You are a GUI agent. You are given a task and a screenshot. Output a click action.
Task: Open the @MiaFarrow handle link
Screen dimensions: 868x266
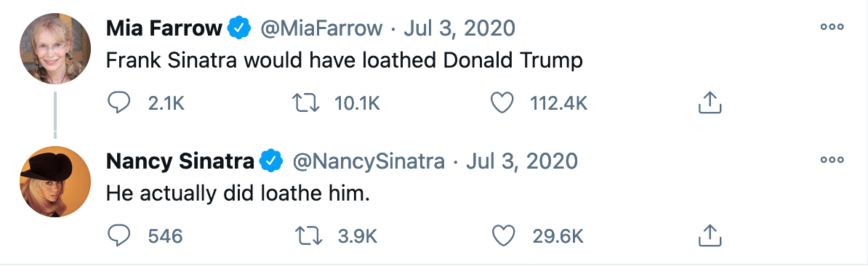point(321,28)
